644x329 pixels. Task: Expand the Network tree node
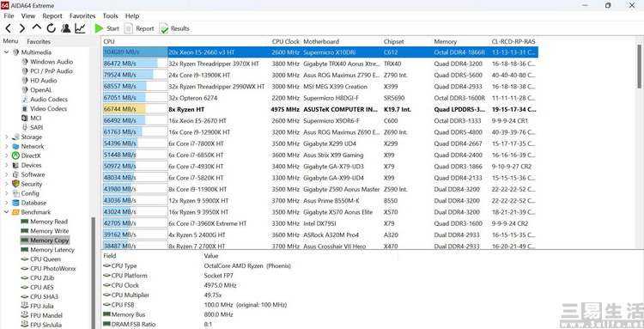pyautogui.click(x=6, y=147)
